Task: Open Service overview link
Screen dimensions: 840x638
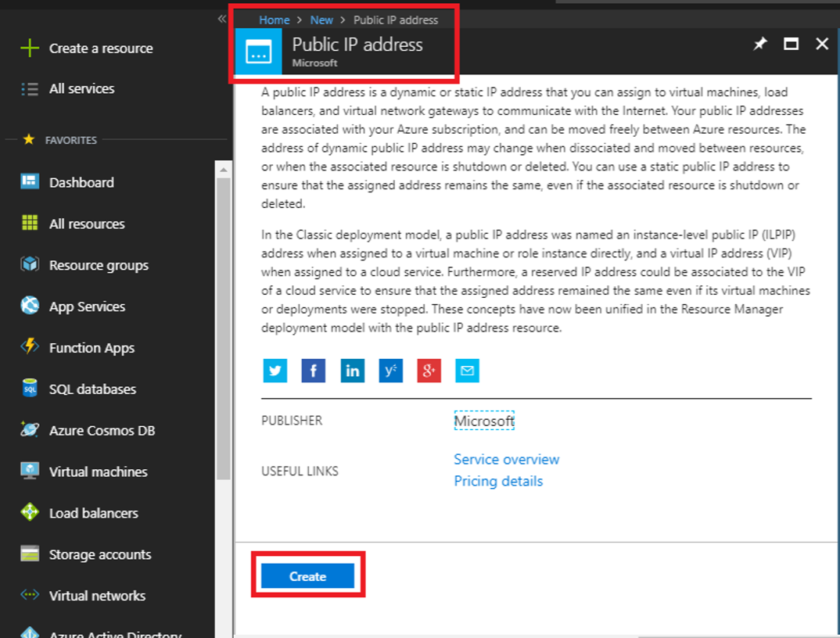Action: 507,459
